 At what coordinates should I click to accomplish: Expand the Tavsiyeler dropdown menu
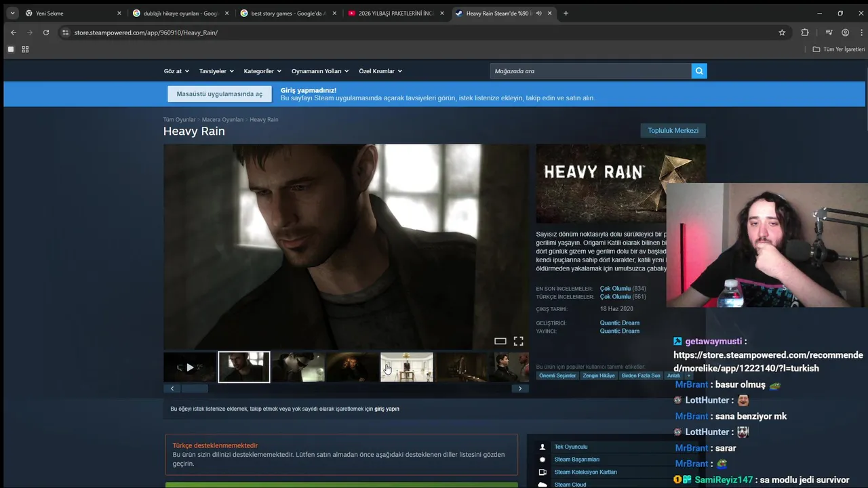click(x=216, y=71)
